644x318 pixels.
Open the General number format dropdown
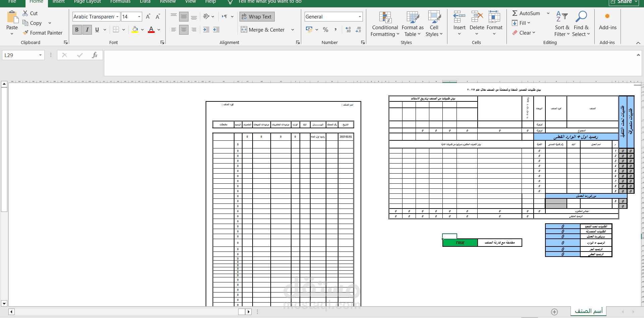point(360,16)
